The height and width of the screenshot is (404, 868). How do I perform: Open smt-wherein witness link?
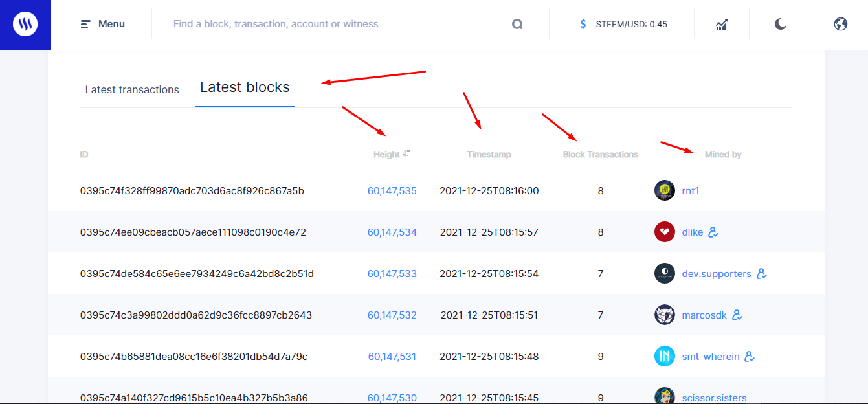click(711, 357)
